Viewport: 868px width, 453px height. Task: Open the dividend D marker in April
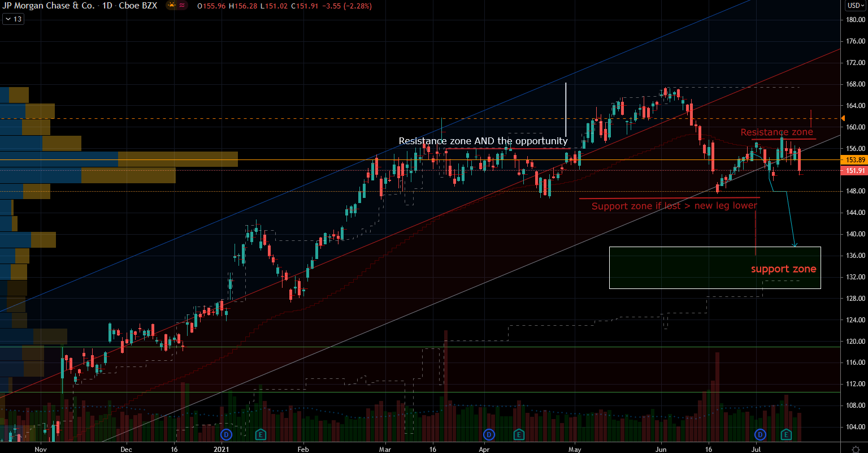[x=489, y=434]
